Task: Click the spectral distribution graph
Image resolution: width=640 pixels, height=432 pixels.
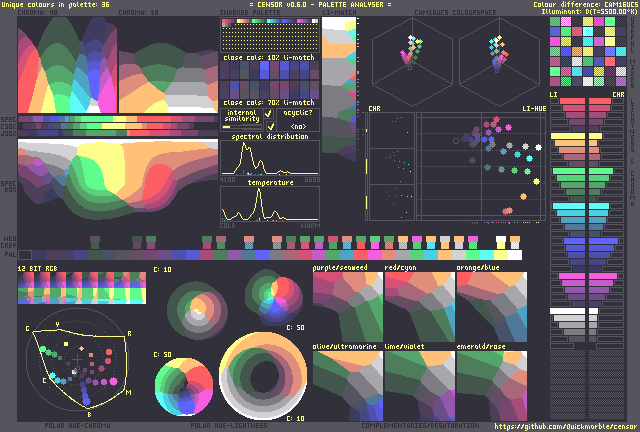Action: [270, 158]
